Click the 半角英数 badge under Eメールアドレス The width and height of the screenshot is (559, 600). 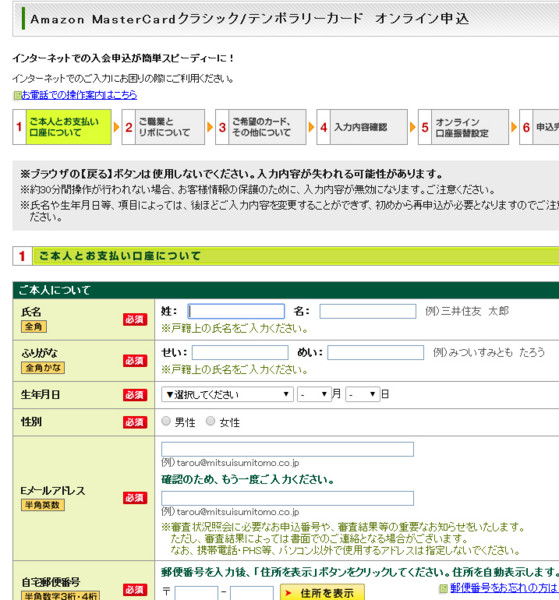point(43,505)
